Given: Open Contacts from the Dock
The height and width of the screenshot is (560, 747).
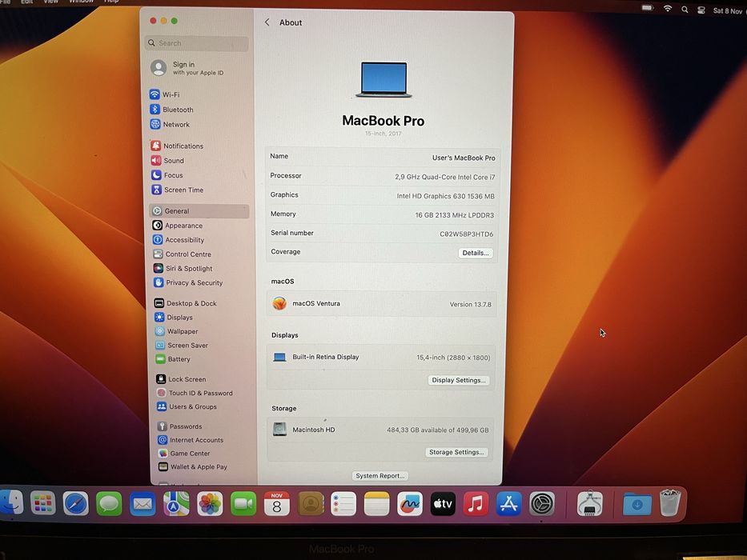Looking at the screenshot, I should tap(311, 504).
